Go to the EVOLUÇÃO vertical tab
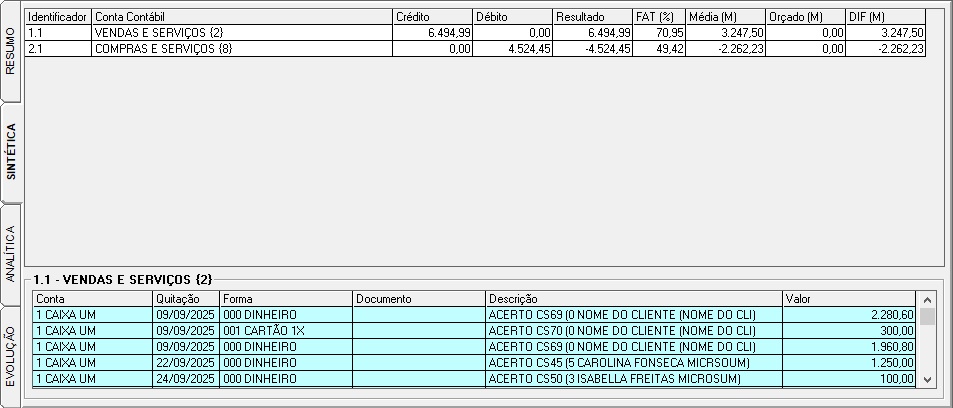The image size is (953, 408). 11,354
